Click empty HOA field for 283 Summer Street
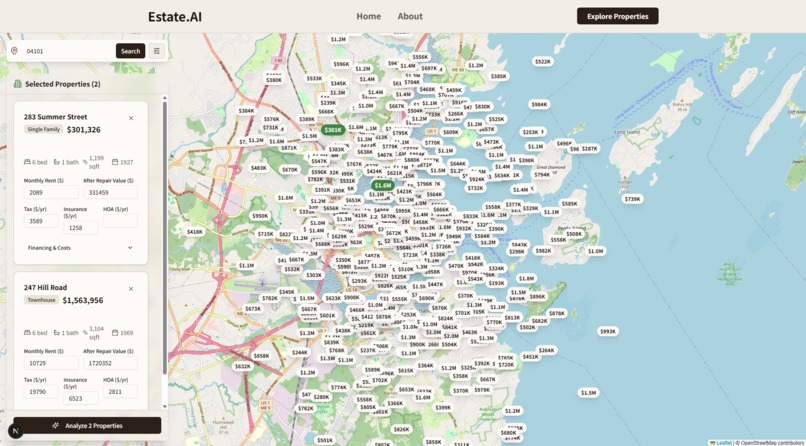 (x=120, y=221)
